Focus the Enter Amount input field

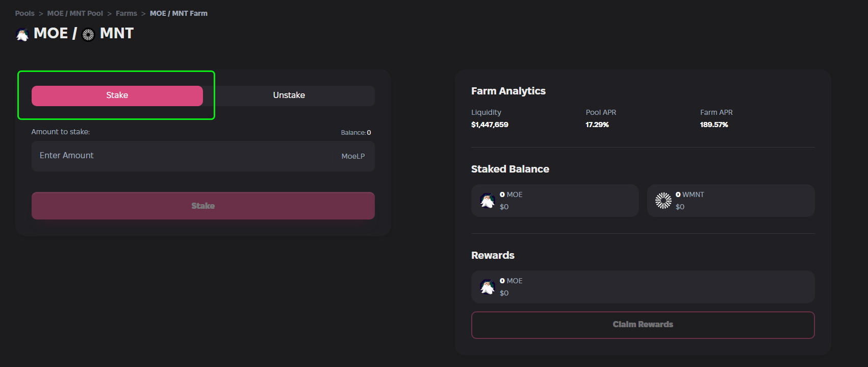pyautogui.click(x=184, y=156)
